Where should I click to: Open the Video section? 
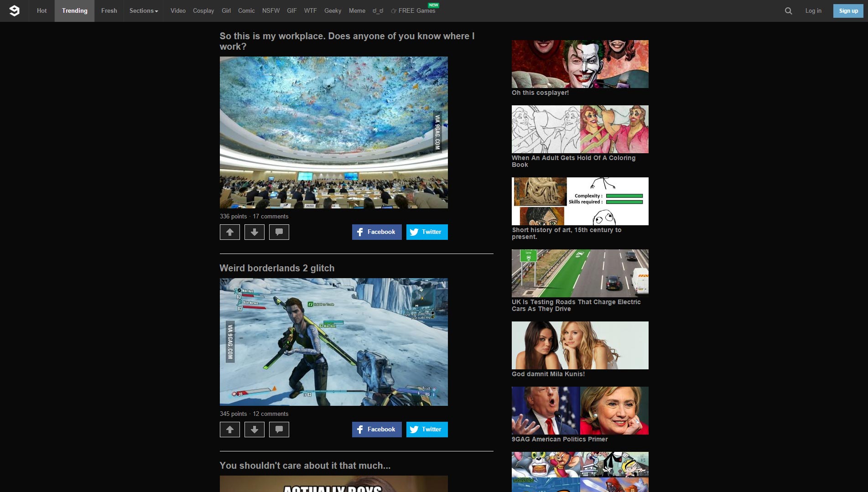pyautogui.click(x=178, y=11)
